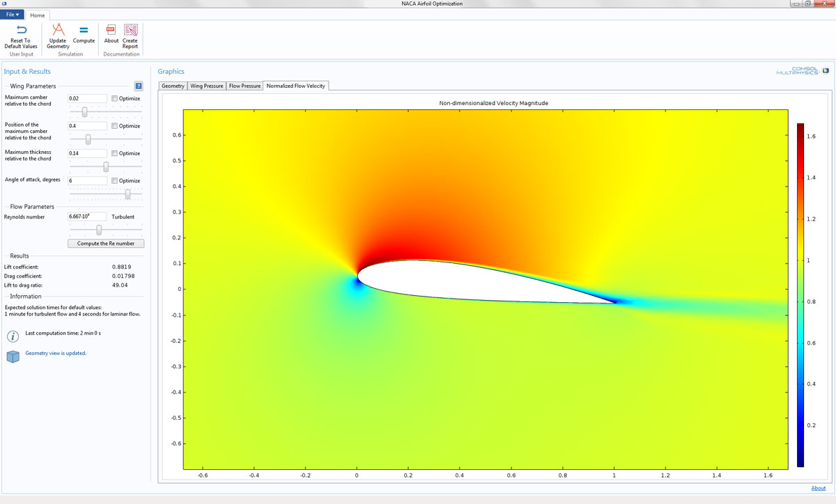This screenshot has width=836, height=504.
Task: Open the blue help question mark icon
Action: coord(139,86)
